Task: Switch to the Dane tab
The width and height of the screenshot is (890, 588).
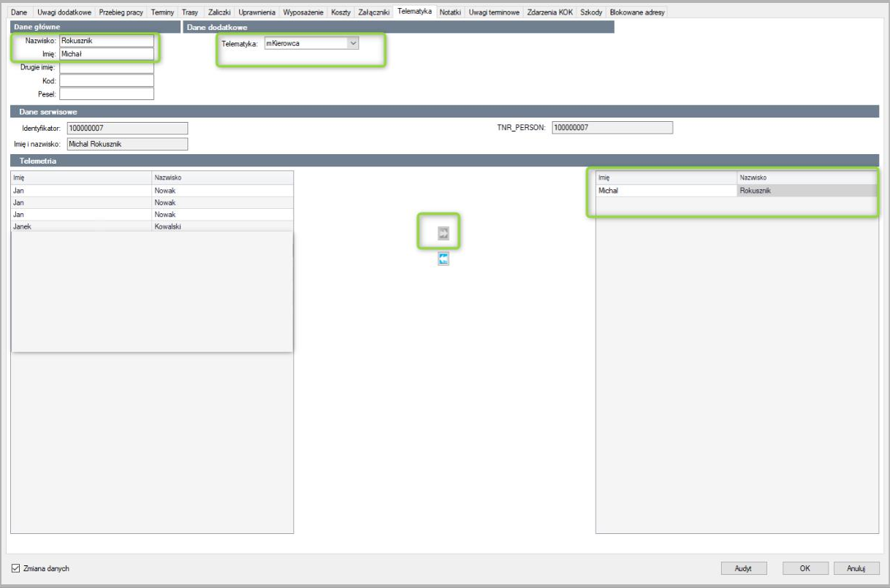Action: point(18,12)
